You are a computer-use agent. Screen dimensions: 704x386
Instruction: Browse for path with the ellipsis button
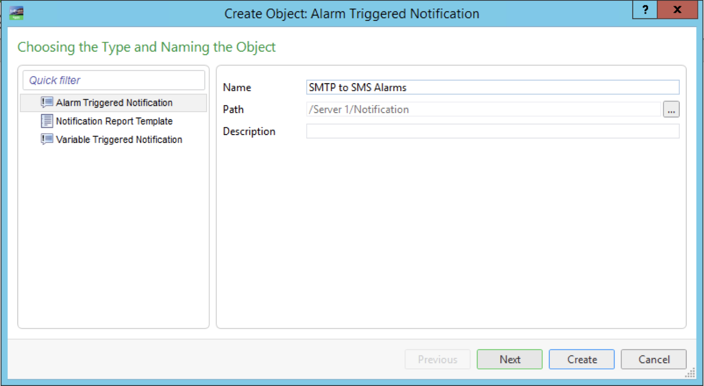point(671,109)
